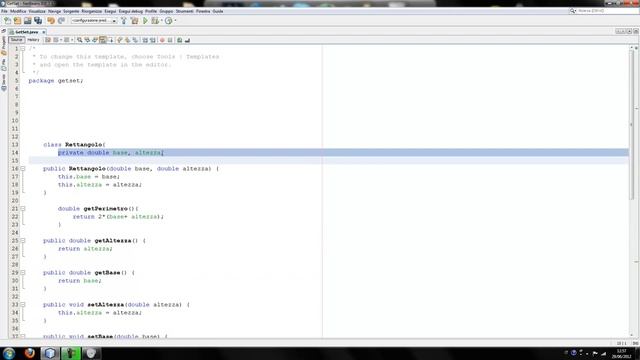
Task: Click the Clean and Build icon
Action: click(x=134, y=20)
